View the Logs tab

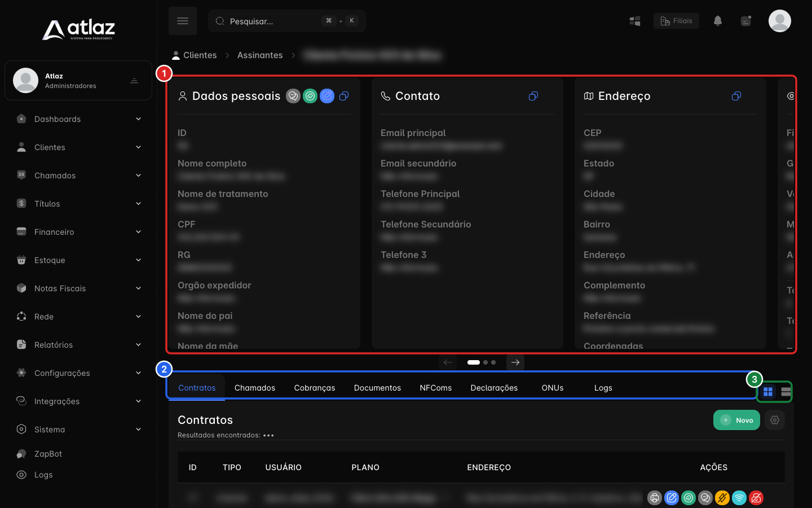[603, 388]
